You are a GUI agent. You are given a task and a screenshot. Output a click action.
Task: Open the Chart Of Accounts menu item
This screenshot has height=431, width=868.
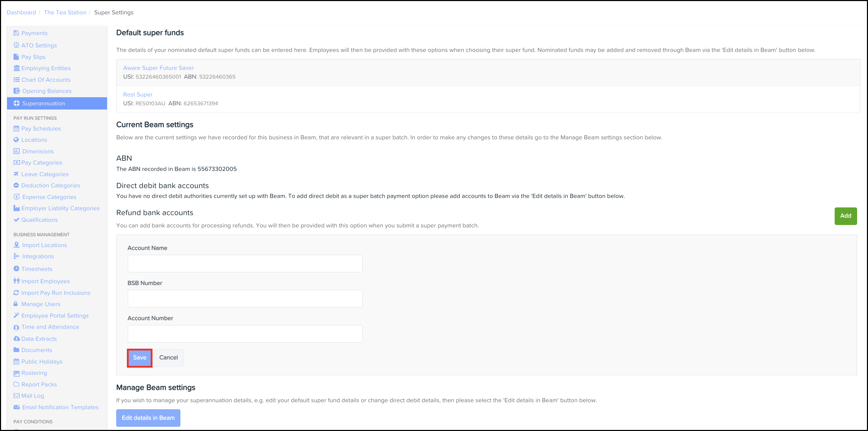point(46,80)
